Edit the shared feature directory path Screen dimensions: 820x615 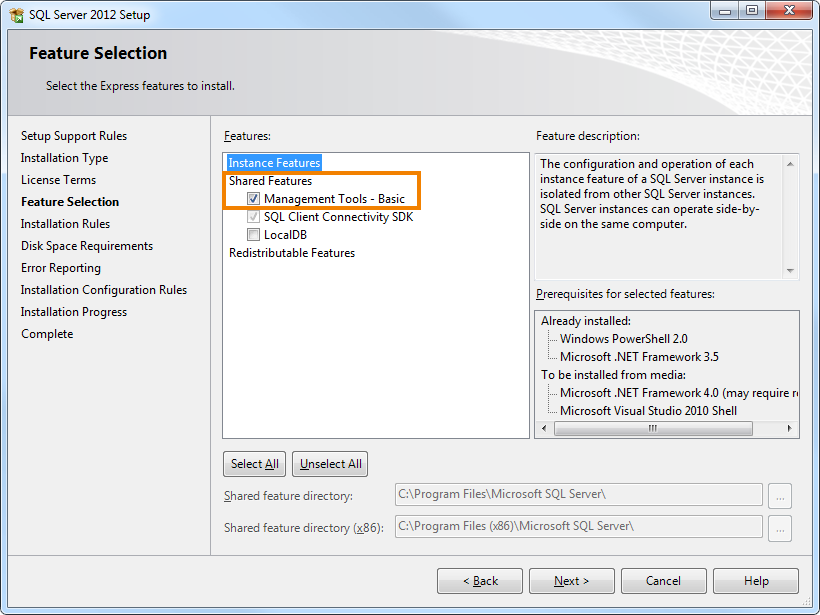click(580, 496)
